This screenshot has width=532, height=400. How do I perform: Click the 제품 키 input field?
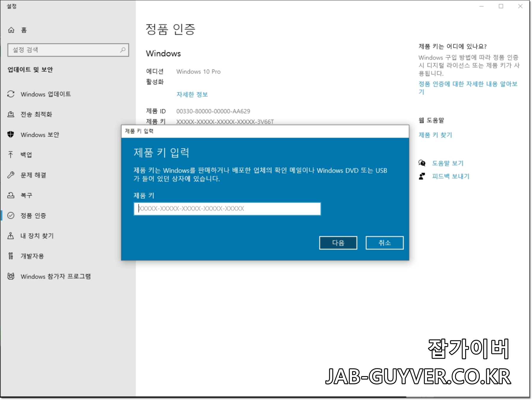227,209
